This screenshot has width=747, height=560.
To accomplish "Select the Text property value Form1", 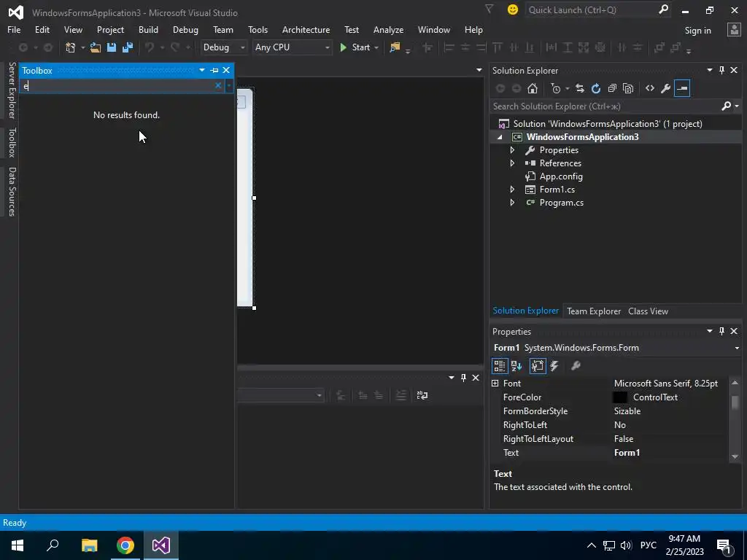I will tap(627, 453).
